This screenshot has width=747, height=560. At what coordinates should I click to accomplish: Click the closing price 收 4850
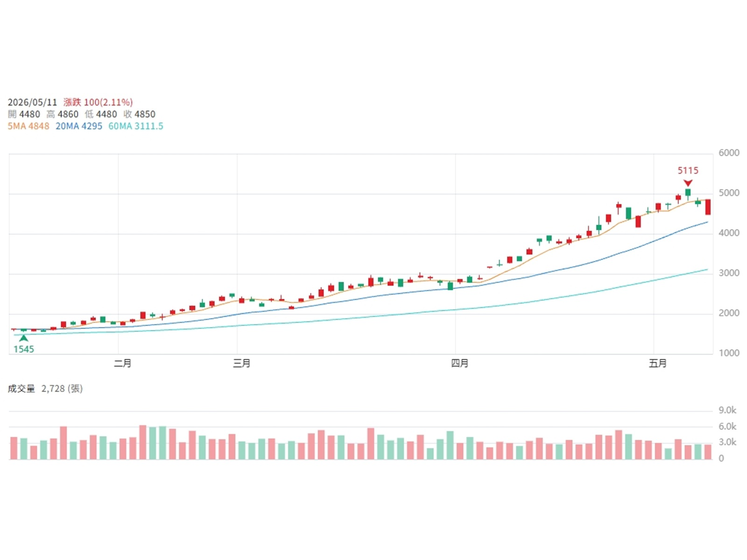click(x=140, y=114)
